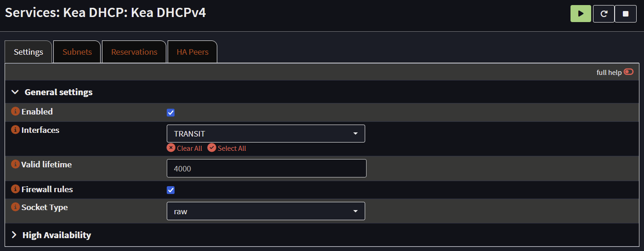Toggle the full help switch
This screenshot has width=644, height=251.
coord(628,72)
